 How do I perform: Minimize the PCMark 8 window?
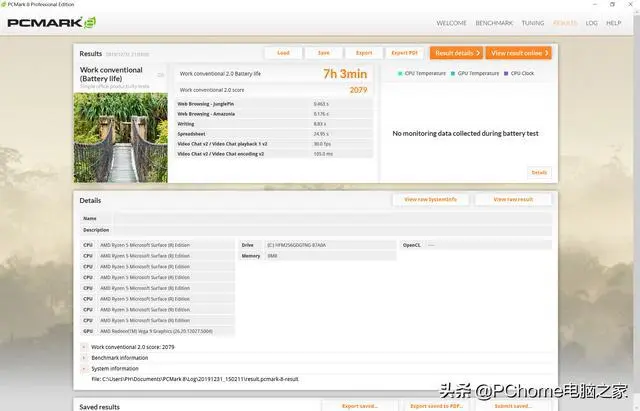[595, 4]
